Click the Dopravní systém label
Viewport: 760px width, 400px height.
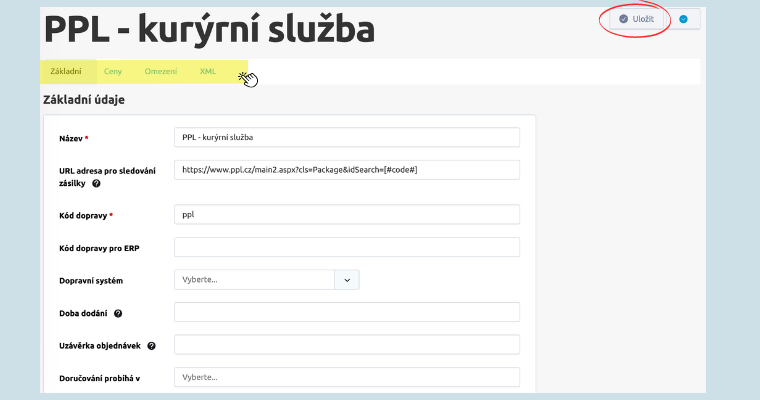(91, 281)
